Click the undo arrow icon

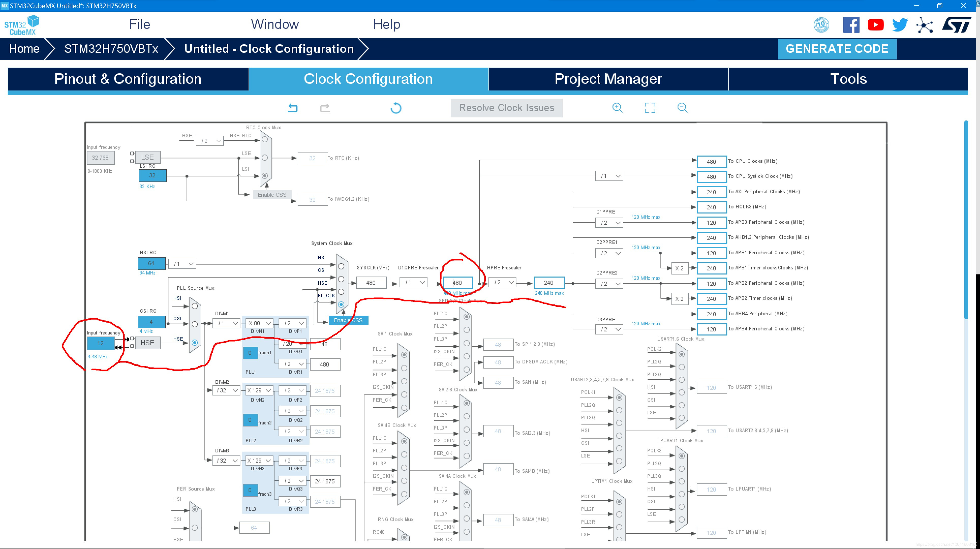coord(293,108)
